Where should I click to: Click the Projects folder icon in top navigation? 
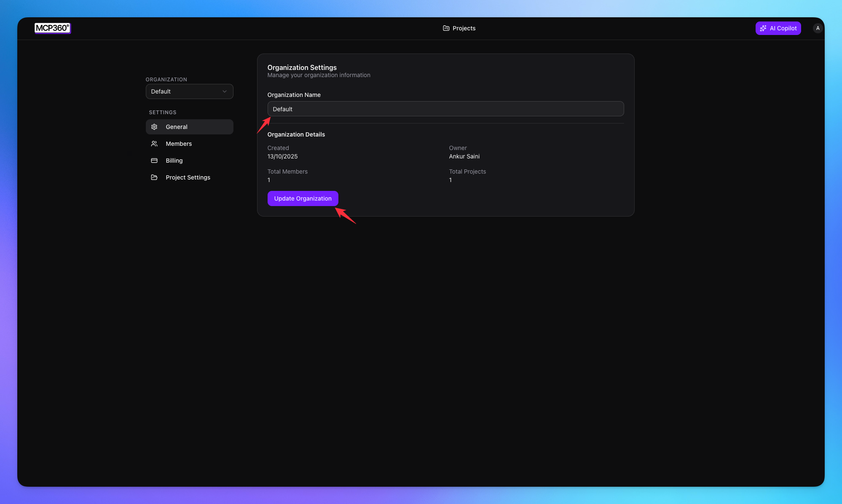pyautogui.click(x=446, y=28)
